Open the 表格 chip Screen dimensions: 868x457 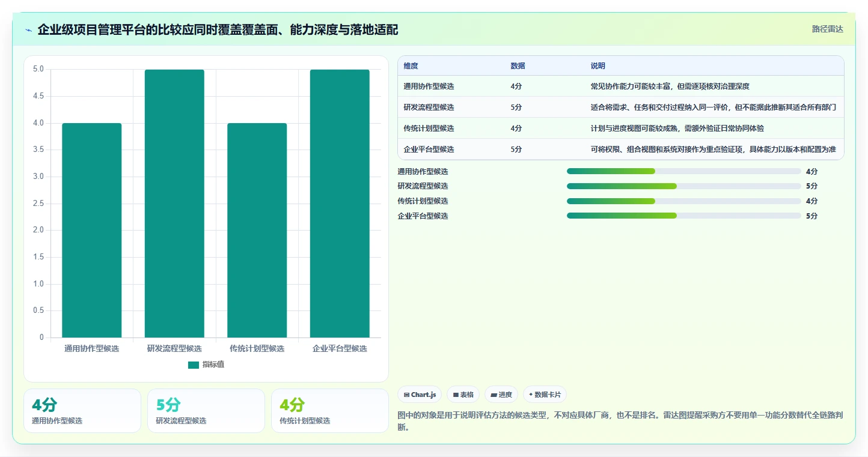point(463,395)
